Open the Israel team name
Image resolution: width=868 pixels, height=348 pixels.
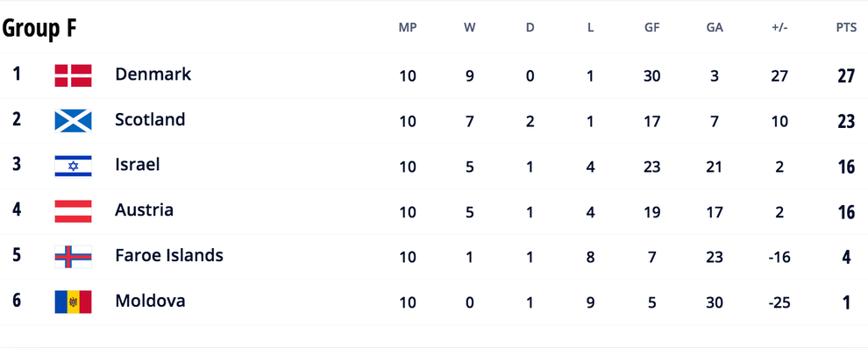[138, 165]
